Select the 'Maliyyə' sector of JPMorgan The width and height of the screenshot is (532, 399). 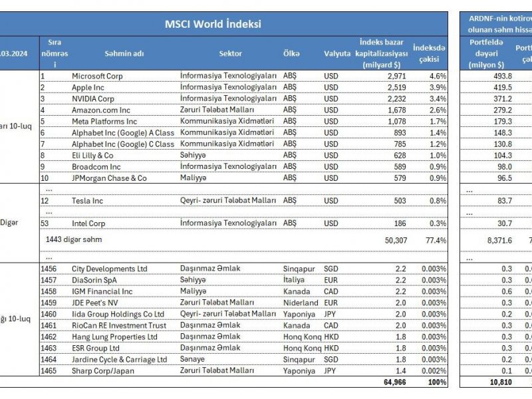(x=193, y=178)
